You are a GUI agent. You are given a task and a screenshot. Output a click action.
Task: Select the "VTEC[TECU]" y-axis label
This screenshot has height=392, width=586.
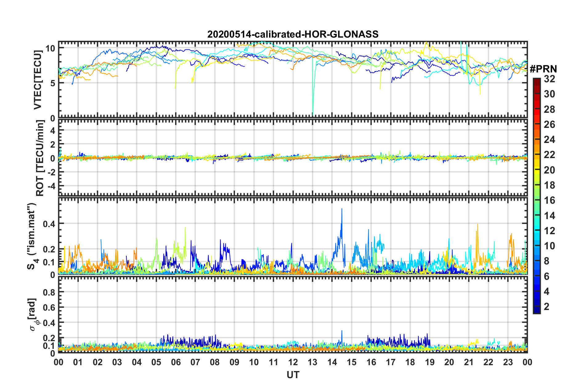pyautogui.click(x=38, y=80)
